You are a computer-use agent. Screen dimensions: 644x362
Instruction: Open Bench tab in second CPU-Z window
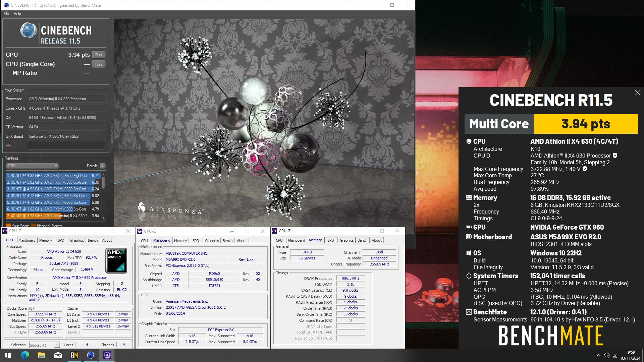click(x=228, y=241)
